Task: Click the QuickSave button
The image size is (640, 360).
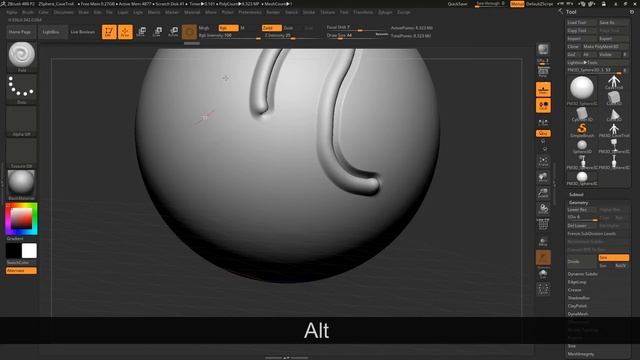Action: click(458, 4)
